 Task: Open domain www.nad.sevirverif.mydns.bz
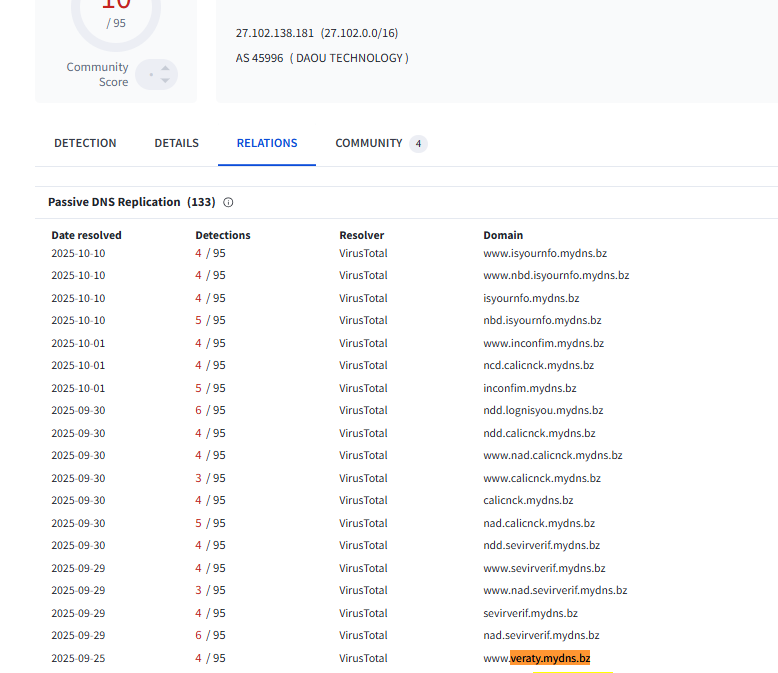pos(555,591)
